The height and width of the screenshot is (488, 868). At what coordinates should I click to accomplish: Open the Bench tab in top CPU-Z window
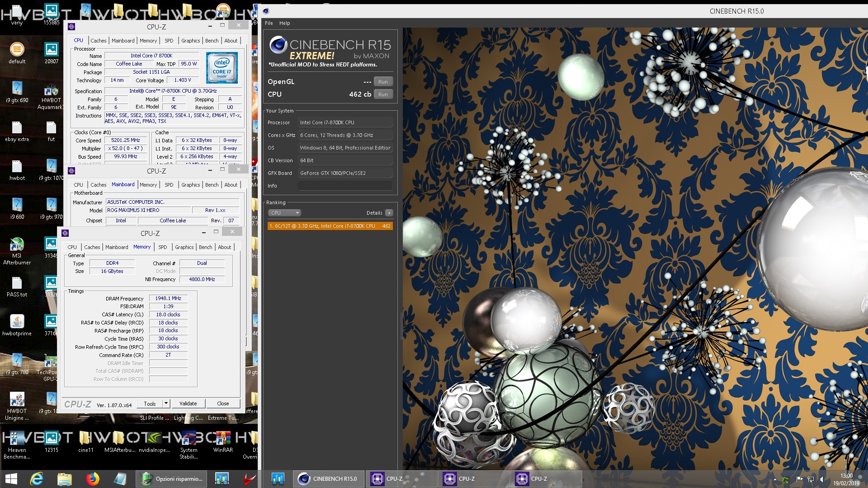212,41
